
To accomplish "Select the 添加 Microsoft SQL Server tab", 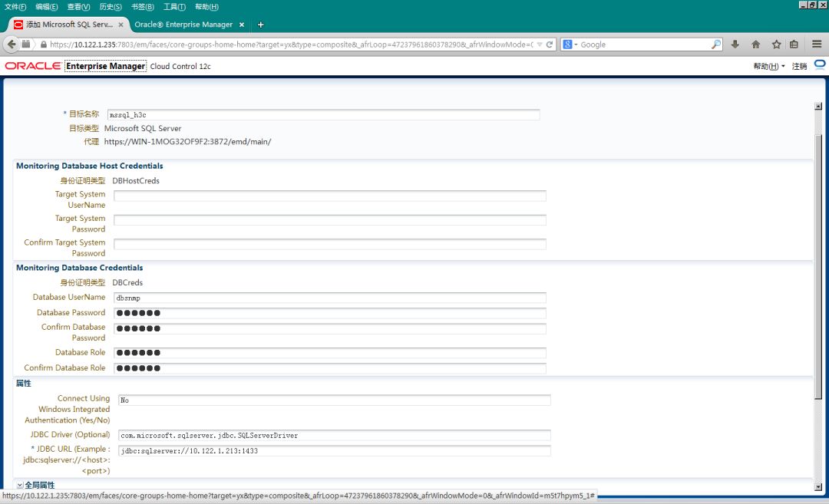I will (69, 25).
